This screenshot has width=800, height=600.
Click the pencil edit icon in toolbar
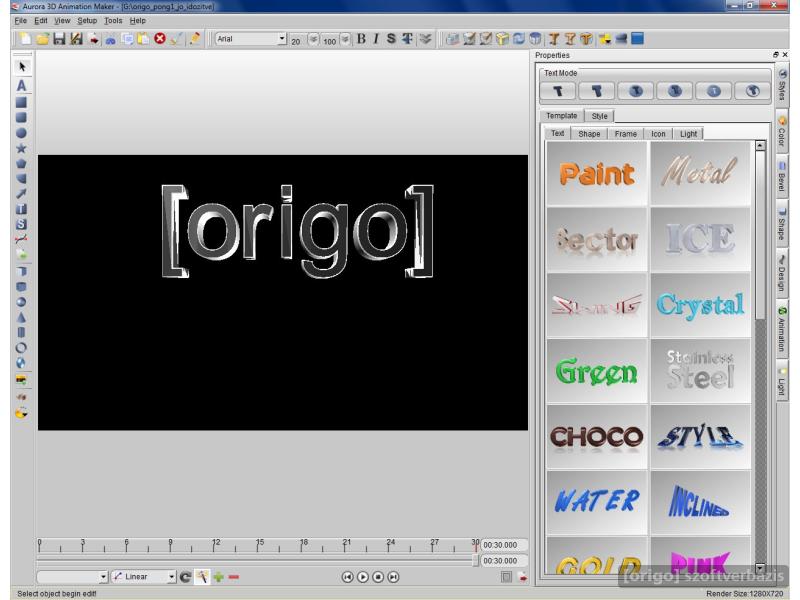194,39
